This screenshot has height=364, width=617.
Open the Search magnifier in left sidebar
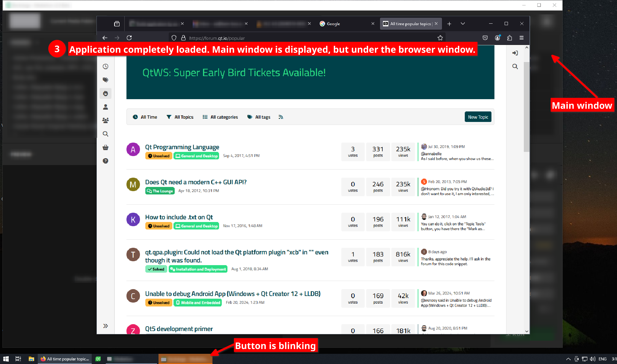point(105,134)
